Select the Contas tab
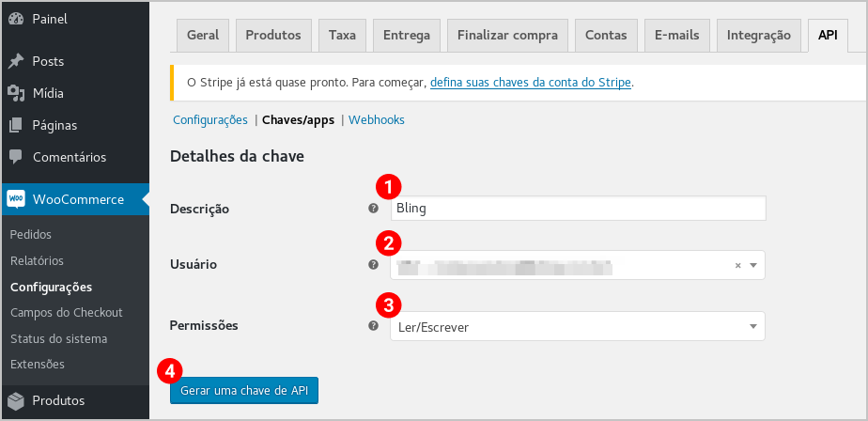 point(606,35)
